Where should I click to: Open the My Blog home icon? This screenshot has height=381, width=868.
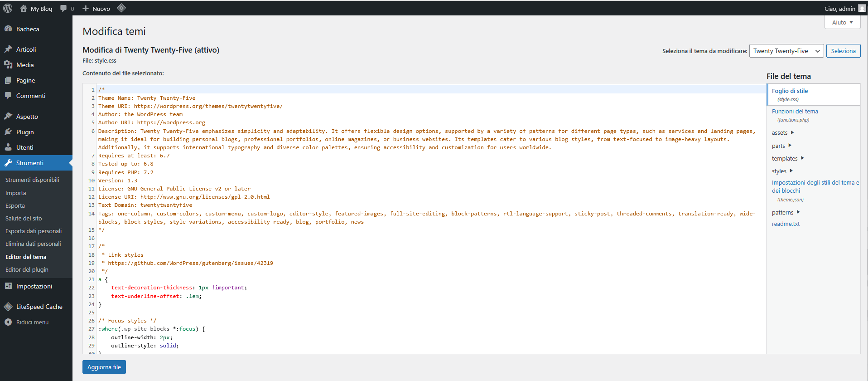pos(24,8)
